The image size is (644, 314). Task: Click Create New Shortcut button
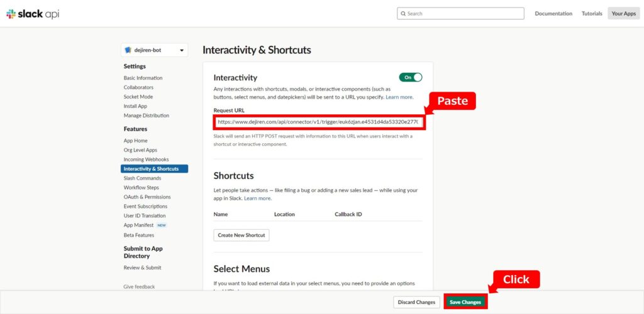click(241, 235)
